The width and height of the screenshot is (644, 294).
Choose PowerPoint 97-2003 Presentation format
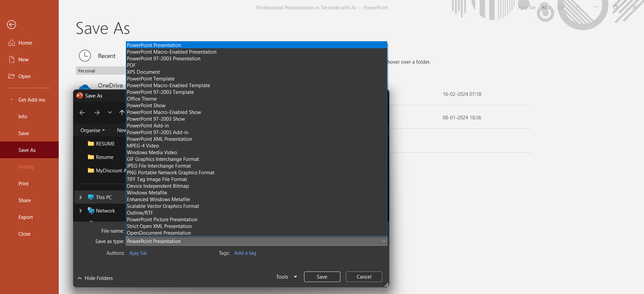(256, 59)
